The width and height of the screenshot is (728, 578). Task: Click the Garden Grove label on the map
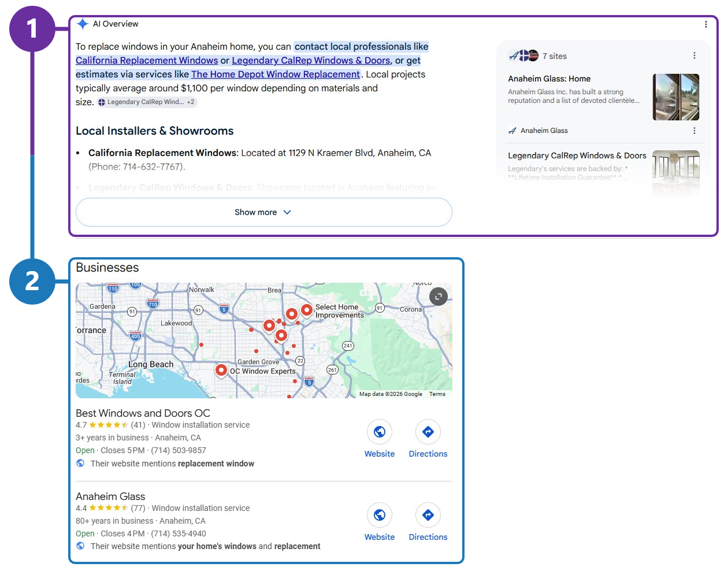[x=258, y=362]
